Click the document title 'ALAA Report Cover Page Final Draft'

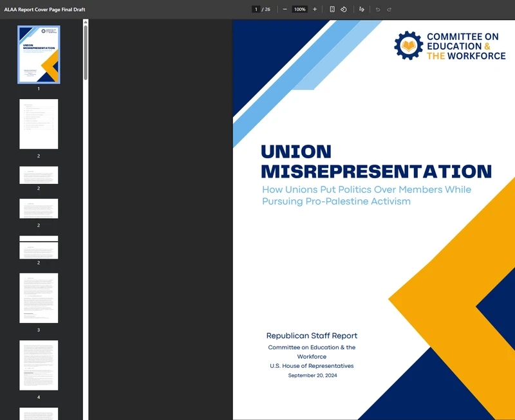(x=44, y=10)
